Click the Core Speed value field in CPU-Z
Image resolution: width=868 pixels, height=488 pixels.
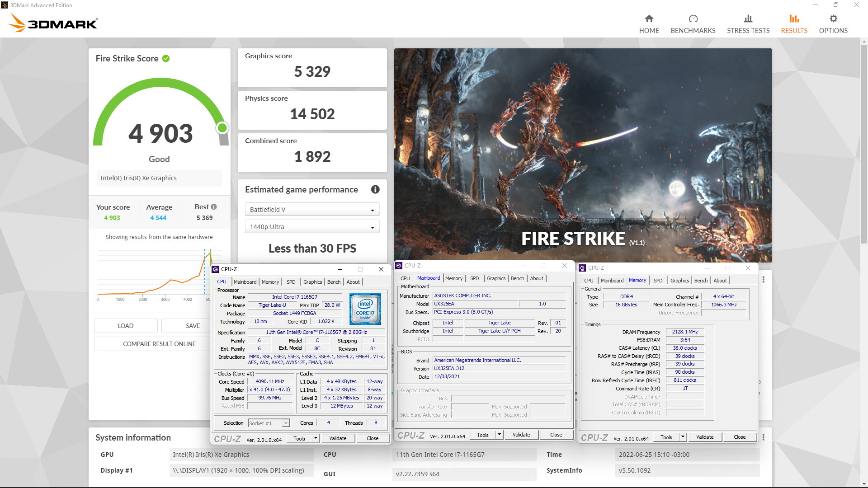click(270, 382)
